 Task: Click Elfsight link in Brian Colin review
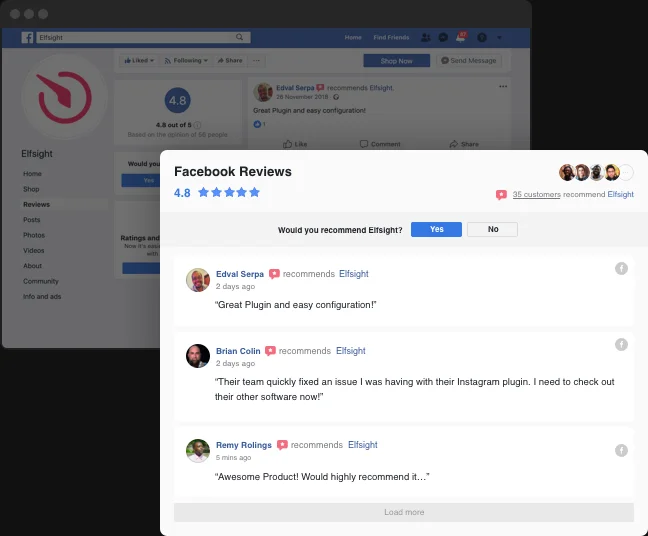pos(350,351)
